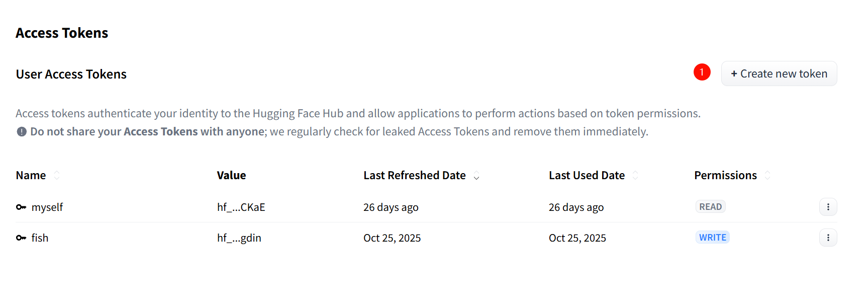
Task: Click the Permissions column header text
Action: [x=725, y=175]
